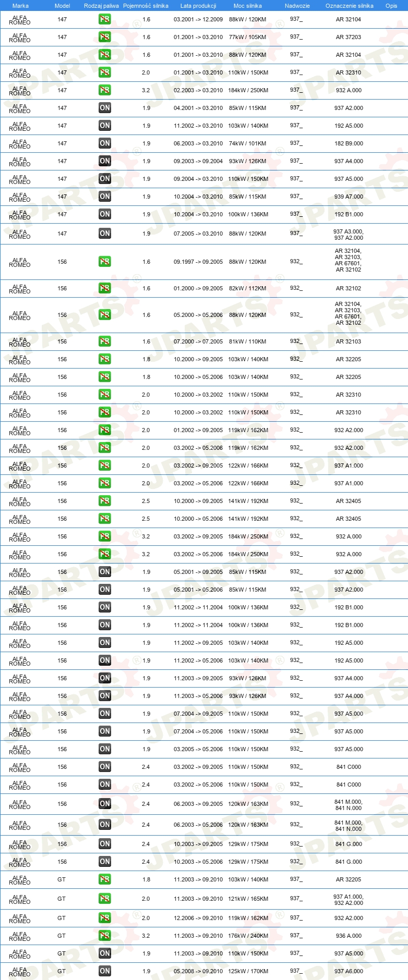Click the Oznaczenie silnika column header
Image resolution: width=408 pixels, height=980 pixels.
click(x=350, y=6)
